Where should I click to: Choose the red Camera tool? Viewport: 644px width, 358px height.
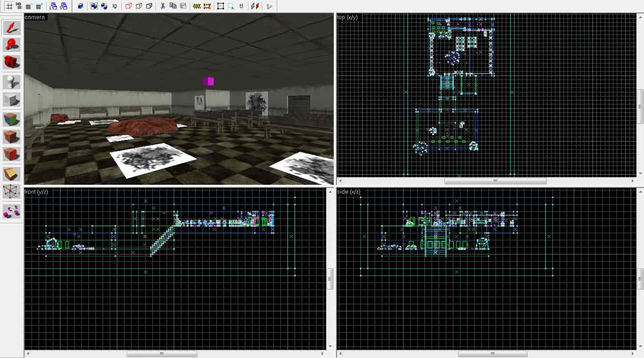[x=12, y=62]
